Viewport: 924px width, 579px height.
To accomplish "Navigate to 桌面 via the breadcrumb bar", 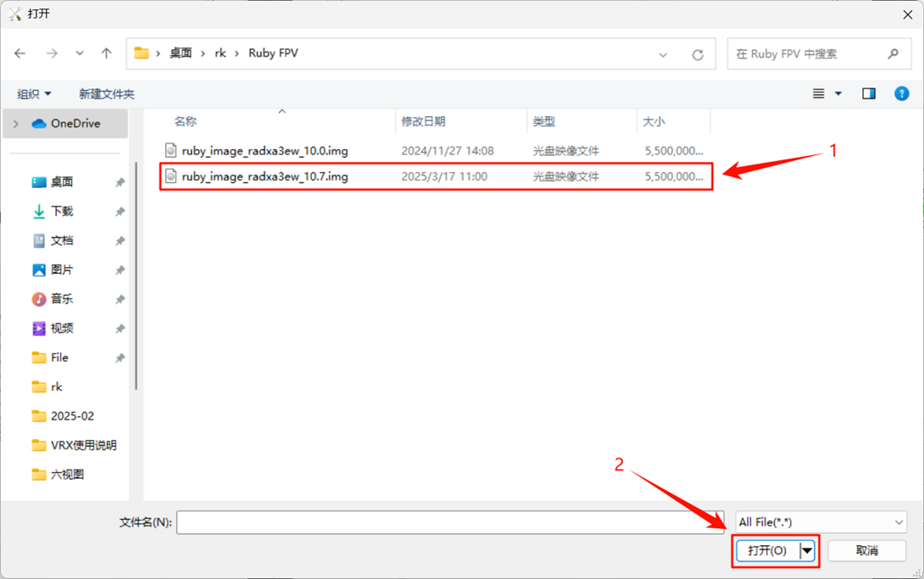I will (178, 53).
